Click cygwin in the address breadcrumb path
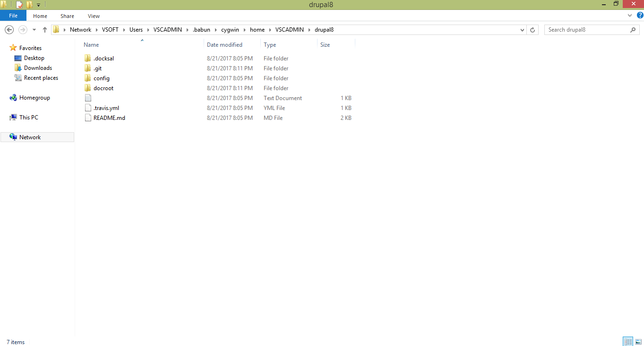 [x=230, y=29]
